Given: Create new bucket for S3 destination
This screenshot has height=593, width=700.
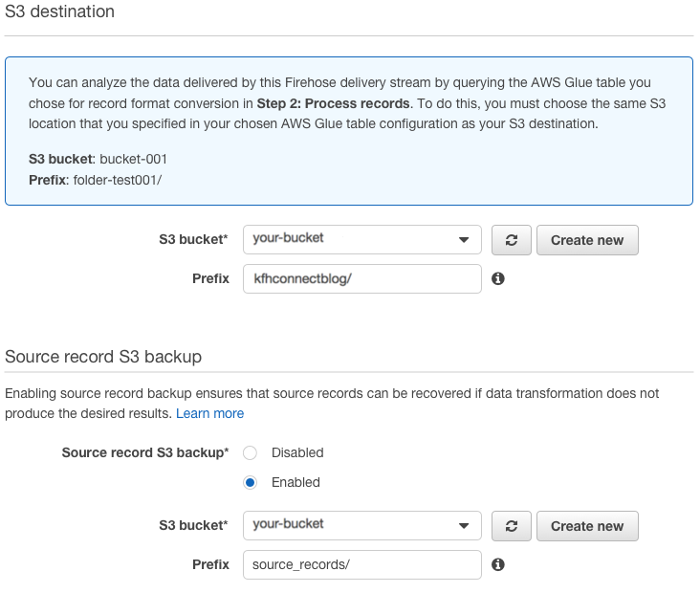Looking at the screenshot, I should click(587, 240).
